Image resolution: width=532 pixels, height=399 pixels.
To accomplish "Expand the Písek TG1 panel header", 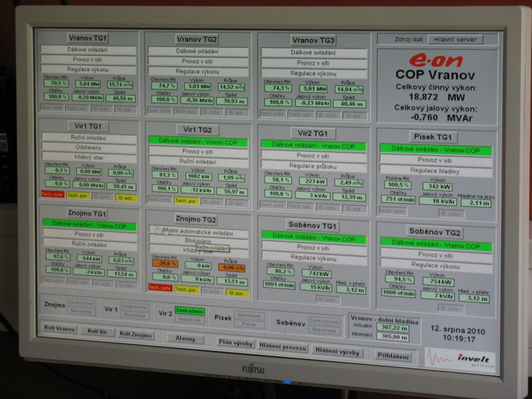I will click(x=433, y=137).
